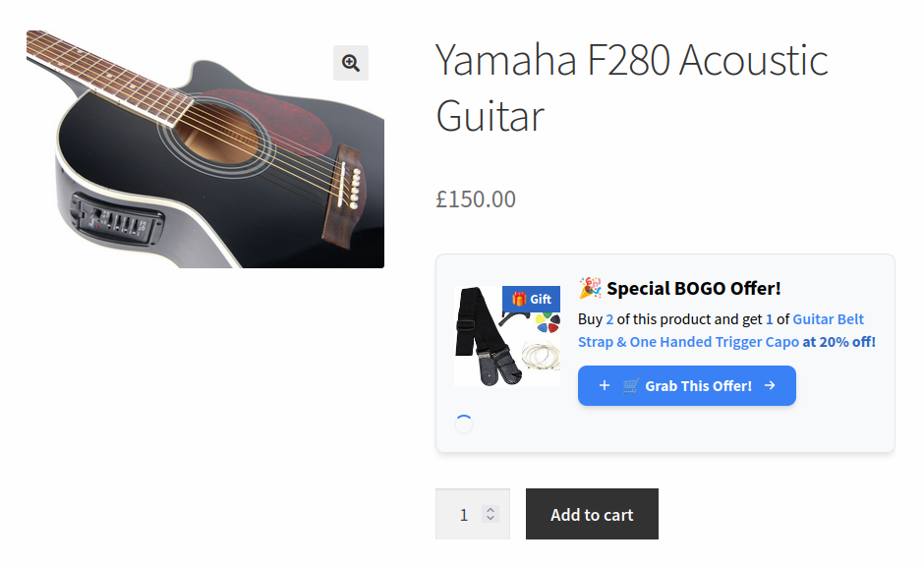Increase quantity with the stepper up arrow
The width and height of the screenshot is (924, 566).
tap(491, 509)
